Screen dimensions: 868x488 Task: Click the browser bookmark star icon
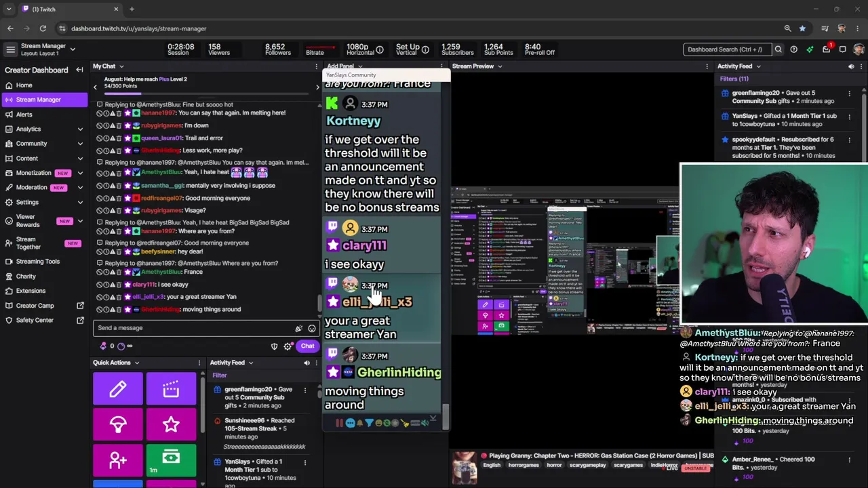pyautogui.click(x=802, y=28)
